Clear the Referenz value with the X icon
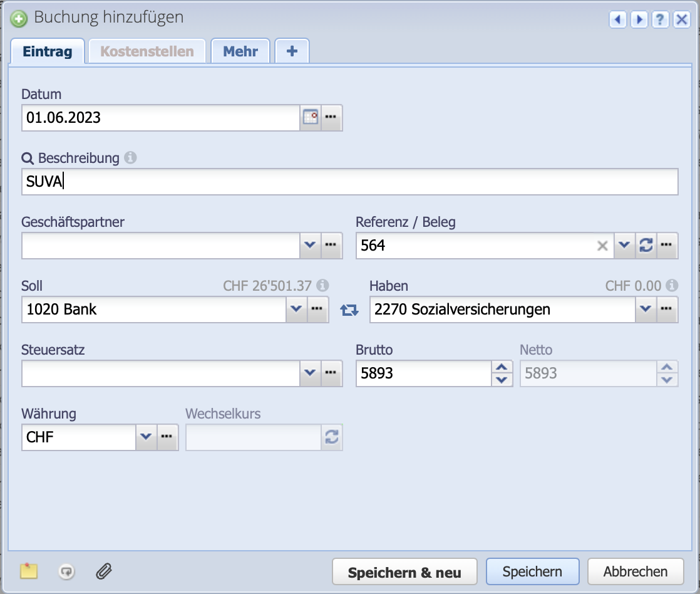 click(x=602, y=246)
